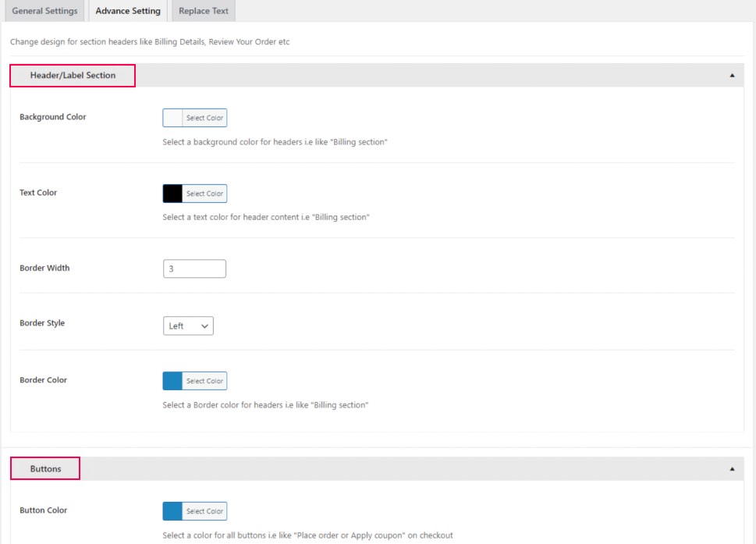Viewport: 756px width, 544px height.
Task: Switch to the General Settings tab
Action: point(44,12)
